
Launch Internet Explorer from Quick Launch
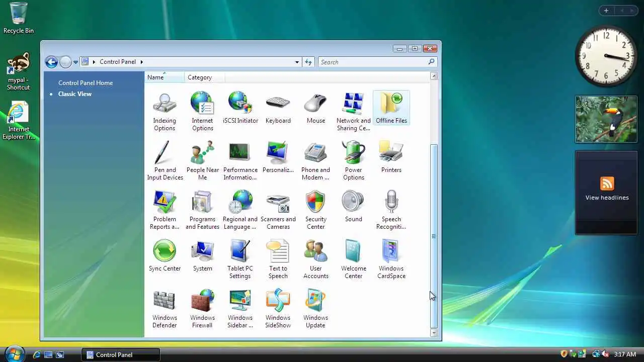(37, 355)
